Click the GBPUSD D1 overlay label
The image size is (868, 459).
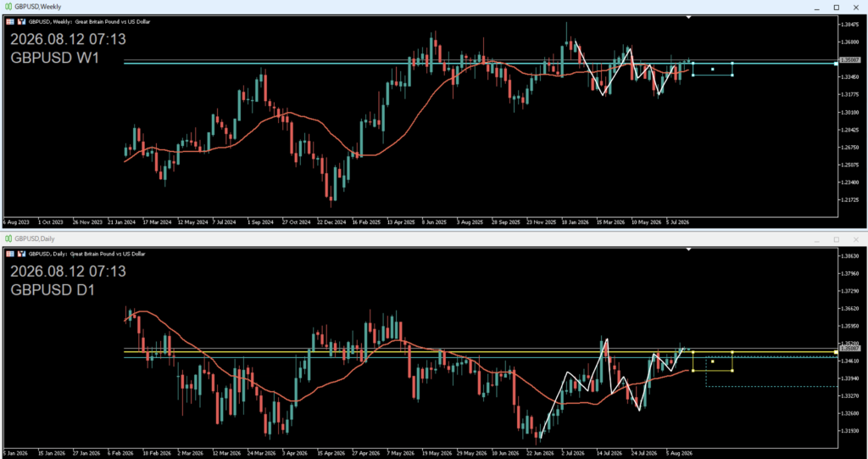point(53,290)
